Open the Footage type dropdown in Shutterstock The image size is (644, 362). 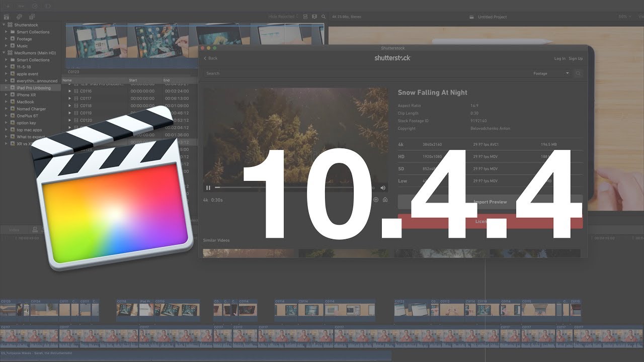(x=551, y=73)
